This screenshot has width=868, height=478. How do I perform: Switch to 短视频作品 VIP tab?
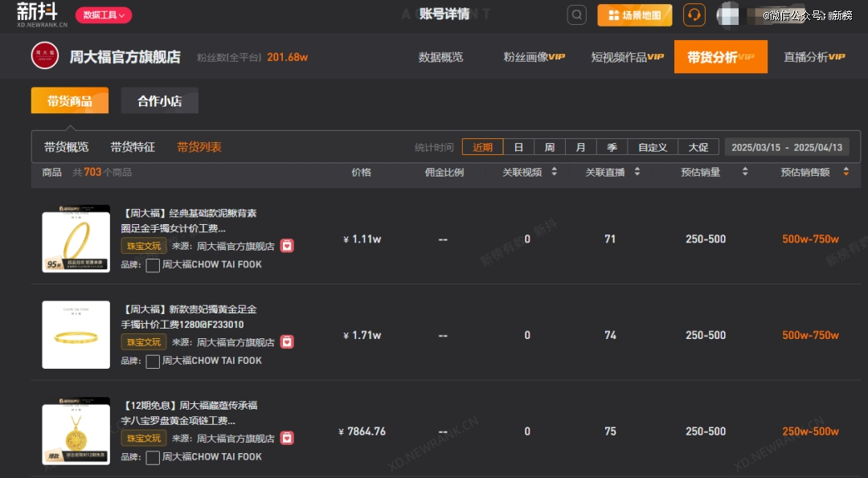[627, 57]
